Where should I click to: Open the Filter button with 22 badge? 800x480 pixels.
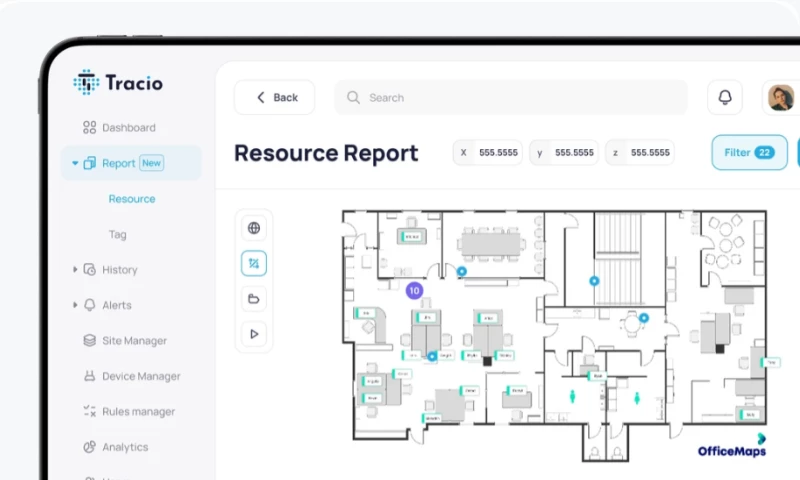pos(748,153)
